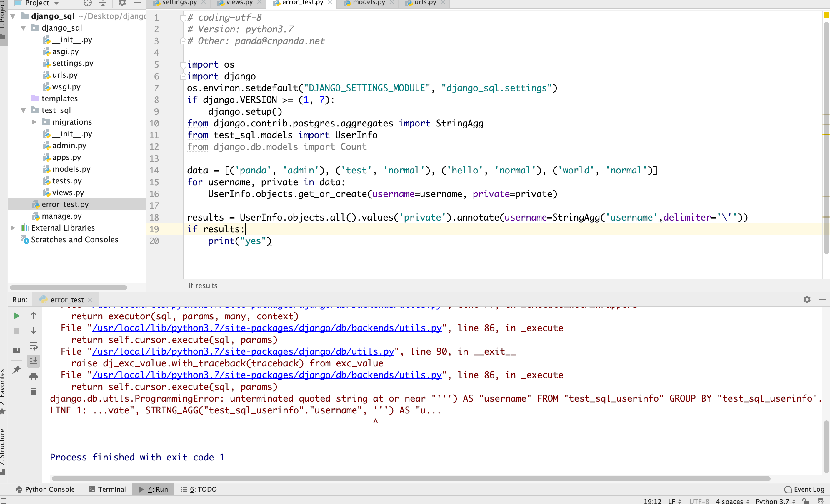Open Run panel settings gear
The image size is (830, 504).
[807, 299]
